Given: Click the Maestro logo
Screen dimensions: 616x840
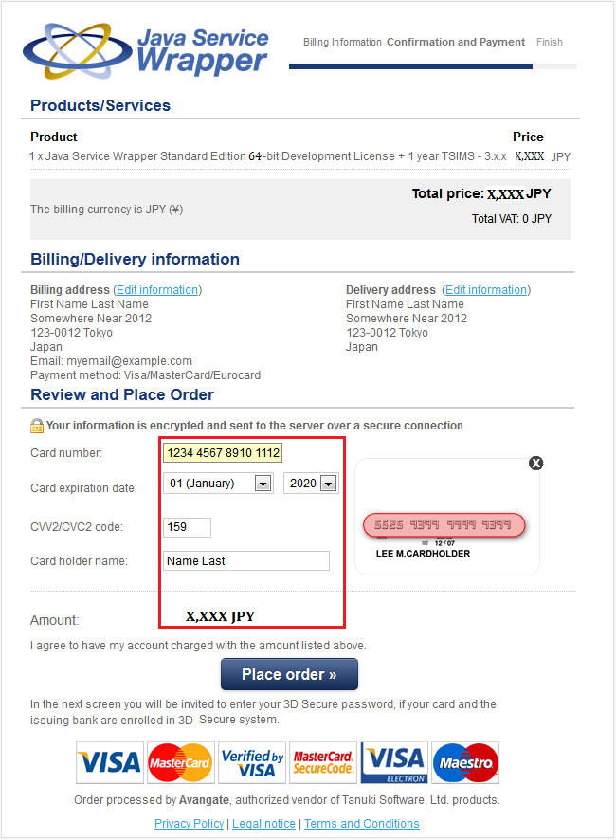Looking at the screenshot, I should click(465, 762).
